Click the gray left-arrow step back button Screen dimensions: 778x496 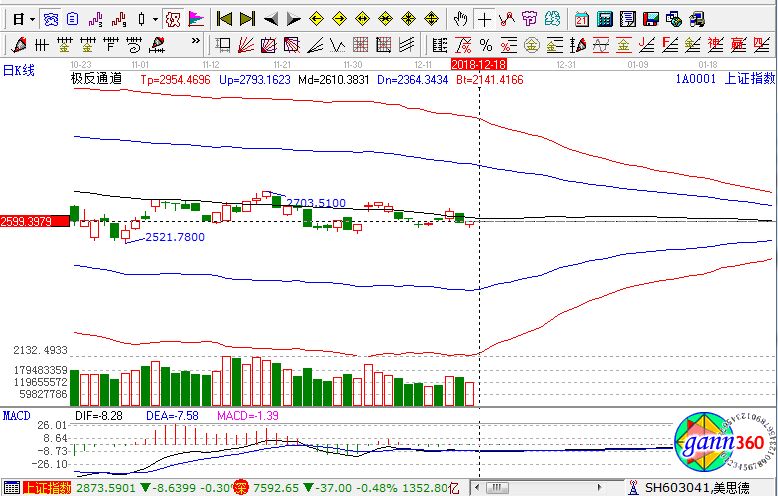coord(270,19)
